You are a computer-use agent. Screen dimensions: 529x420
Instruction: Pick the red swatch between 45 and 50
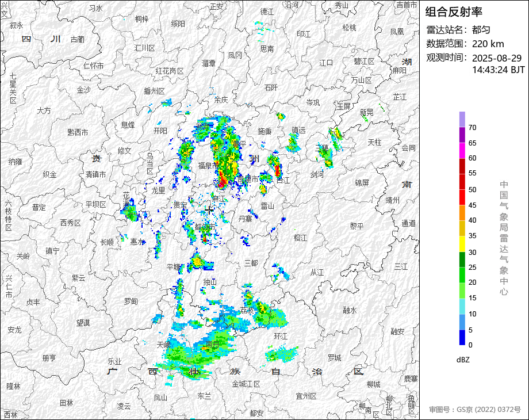(x=462, y=197)
